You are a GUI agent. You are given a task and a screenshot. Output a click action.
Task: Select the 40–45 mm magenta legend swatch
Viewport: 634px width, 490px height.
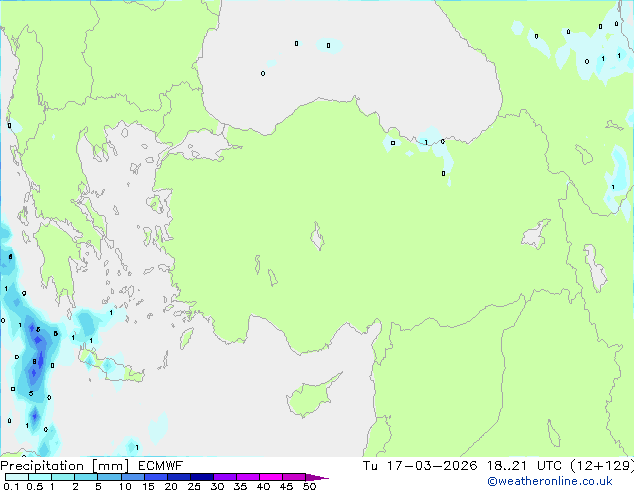coord(271,477)
